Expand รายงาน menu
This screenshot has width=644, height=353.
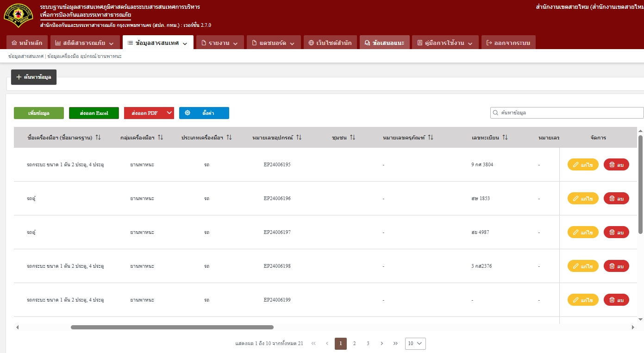click(220, 43)
